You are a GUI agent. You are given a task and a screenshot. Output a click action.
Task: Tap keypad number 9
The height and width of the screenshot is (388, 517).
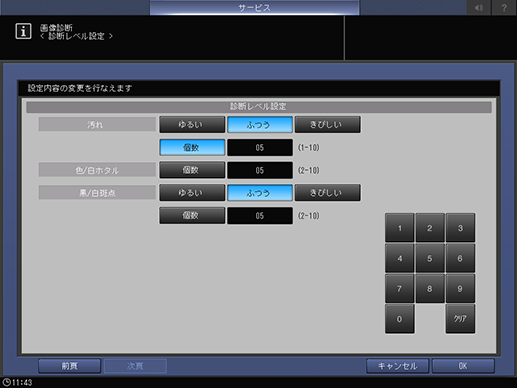(460, 289)
